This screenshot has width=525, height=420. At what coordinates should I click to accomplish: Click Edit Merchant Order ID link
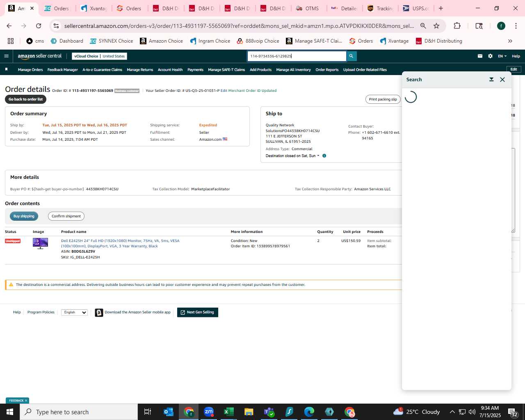pos(249,91)
